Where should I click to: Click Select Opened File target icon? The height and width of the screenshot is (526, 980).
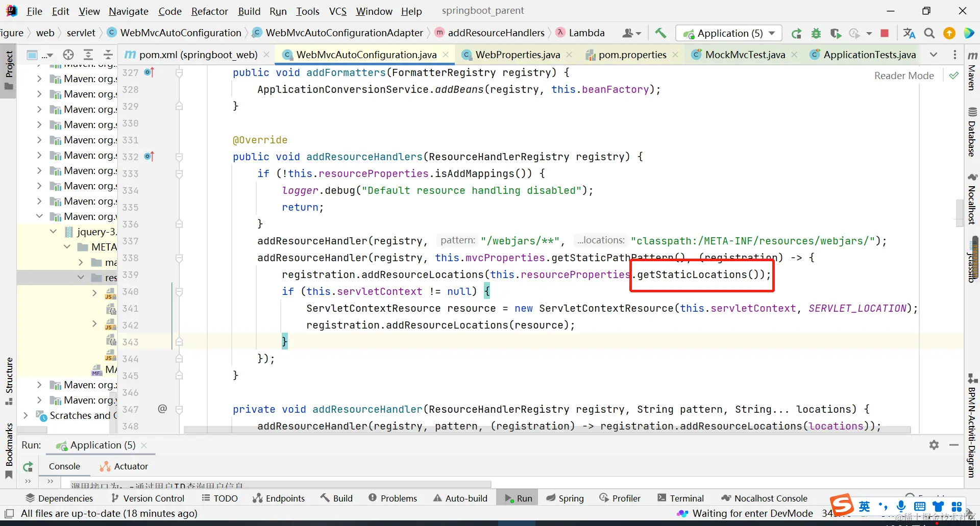[68, 55]
